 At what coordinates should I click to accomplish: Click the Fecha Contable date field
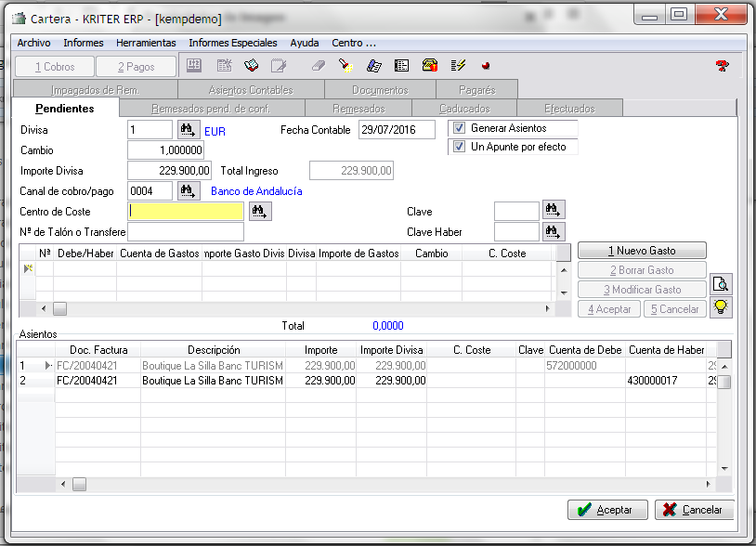(x=397, y=130)
